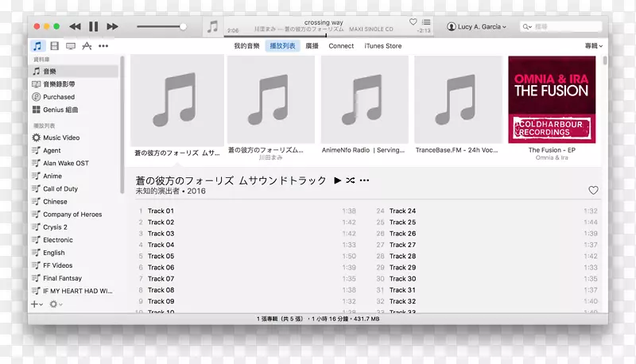Shuffle the album using shuffle icon
Screen dimensions: 636x364
click(351, 180)
